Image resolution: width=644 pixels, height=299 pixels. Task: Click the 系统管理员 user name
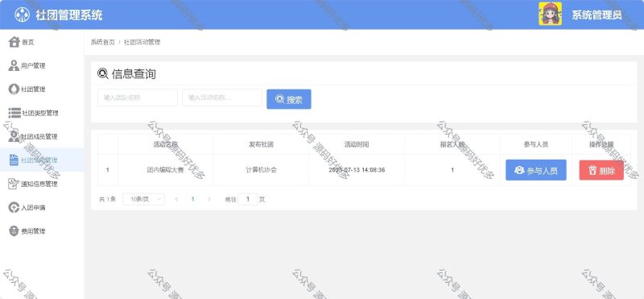coord(597,15)
